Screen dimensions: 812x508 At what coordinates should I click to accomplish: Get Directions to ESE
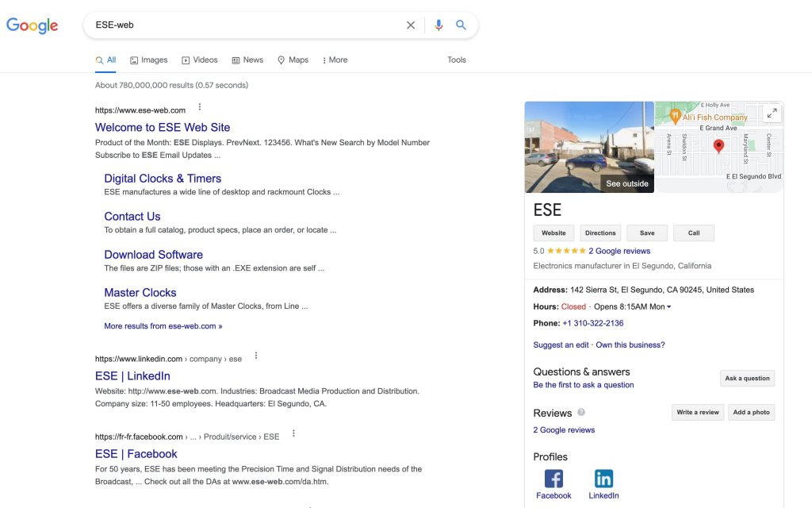click(x=600, y=233)
